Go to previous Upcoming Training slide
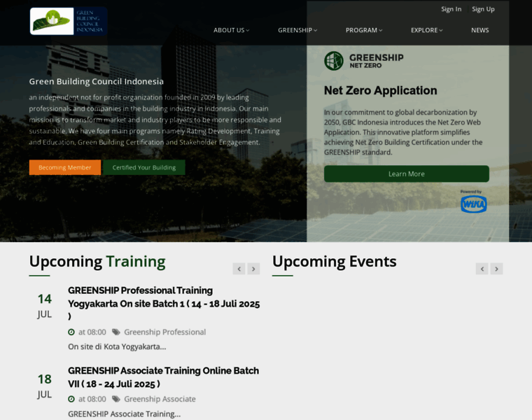This screenshot has width=532, height=420. (239, 269)
